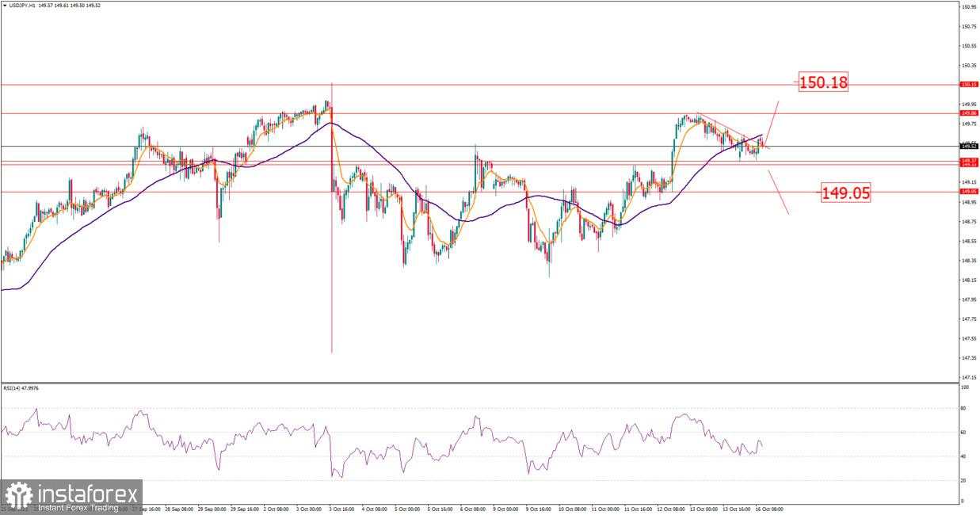Select the red 149.86 price level tag
Viewport: 980px width, 515px height.
[x=968, y=113]
